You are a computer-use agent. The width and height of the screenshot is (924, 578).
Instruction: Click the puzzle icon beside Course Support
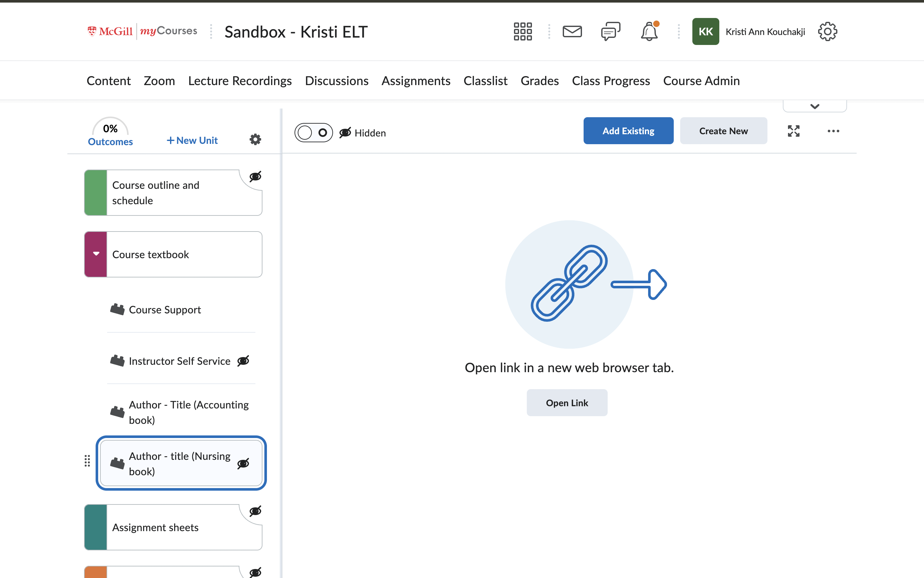117,309
